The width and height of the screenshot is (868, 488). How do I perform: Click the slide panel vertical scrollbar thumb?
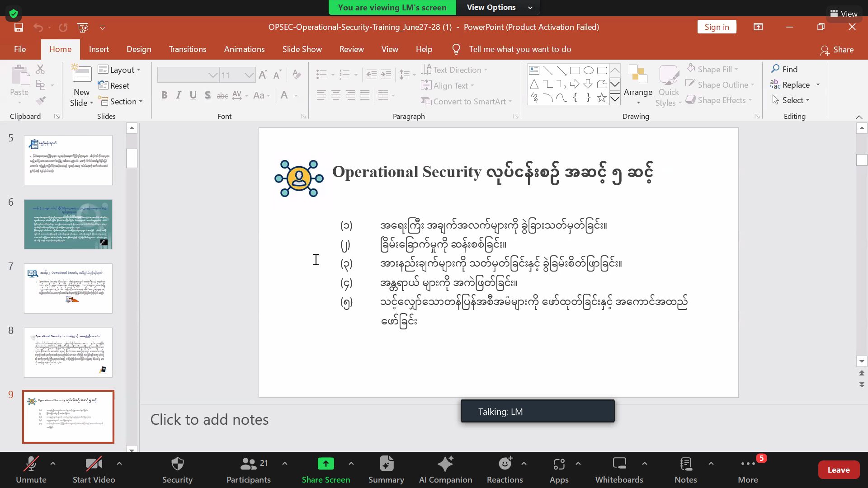pos(132,158)
